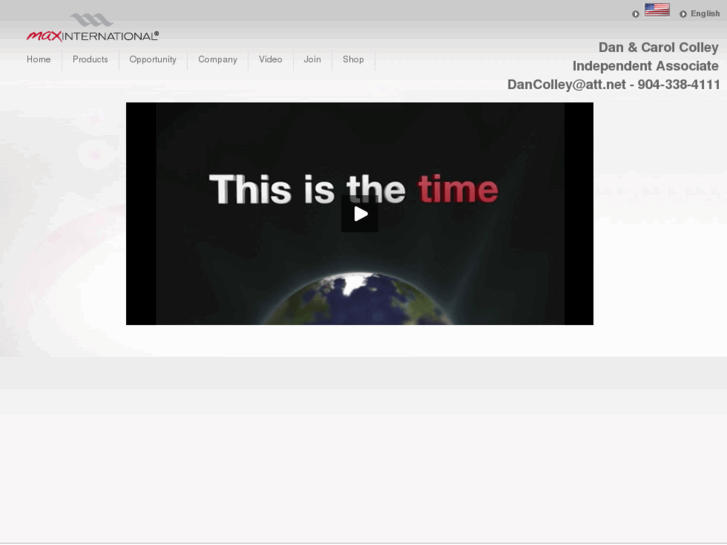727x545 pixels.
Task: Open the Products menu
Action: 90,59
